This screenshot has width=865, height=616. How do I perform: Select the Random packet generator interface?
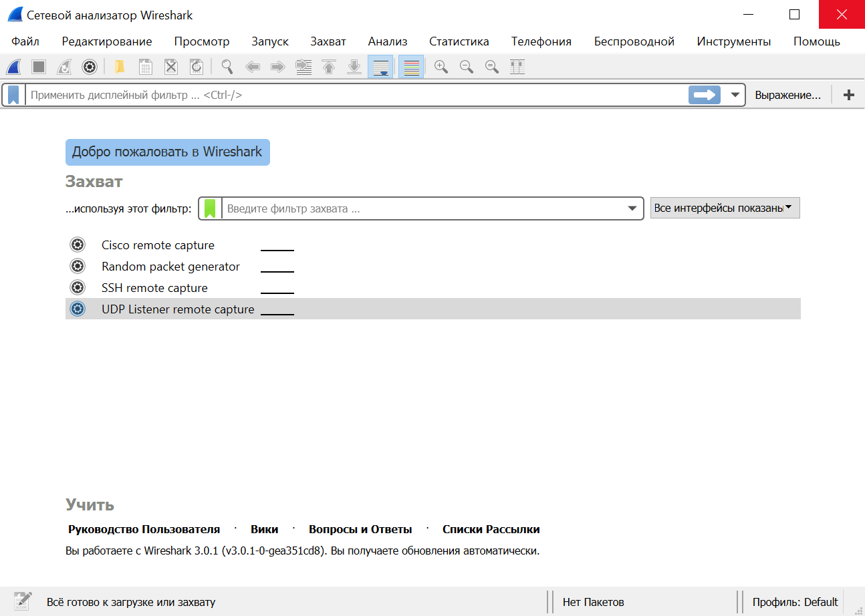[x=433, y=266]
